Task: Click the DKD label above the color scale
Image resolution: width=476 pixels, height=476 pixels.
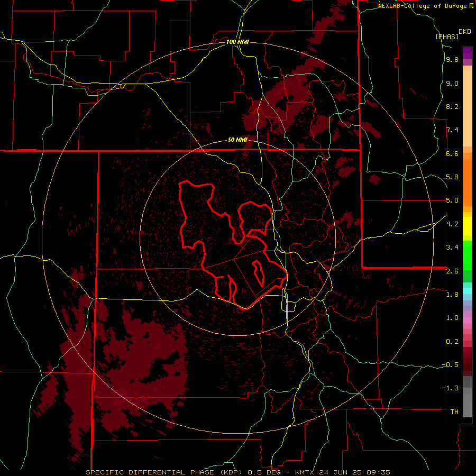Action: point(465,32)
